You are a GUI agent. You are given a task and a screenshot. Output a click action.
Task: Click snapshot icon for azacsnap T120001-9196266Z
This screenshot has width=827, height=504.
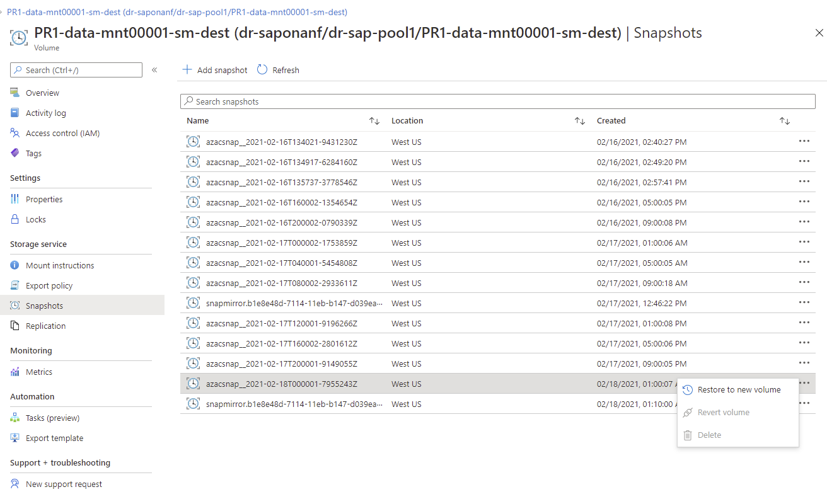[x=193, y=323]
